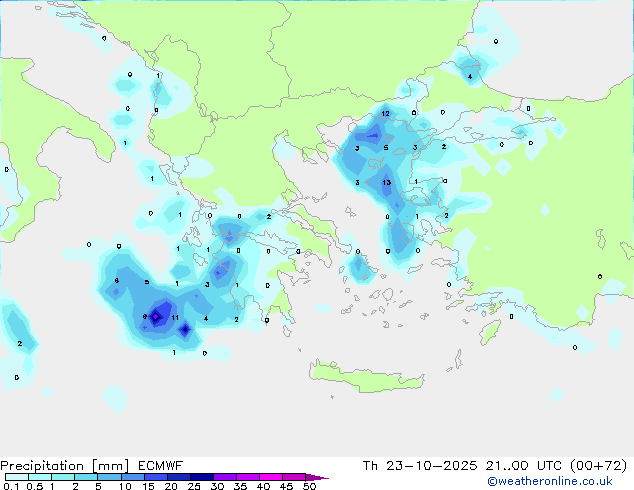Click the 0.1–0.5 mm palest cyan legend swatch
The height and width of the screenshot is (490, 634).
pyautogui.click(x=17, y=477)
